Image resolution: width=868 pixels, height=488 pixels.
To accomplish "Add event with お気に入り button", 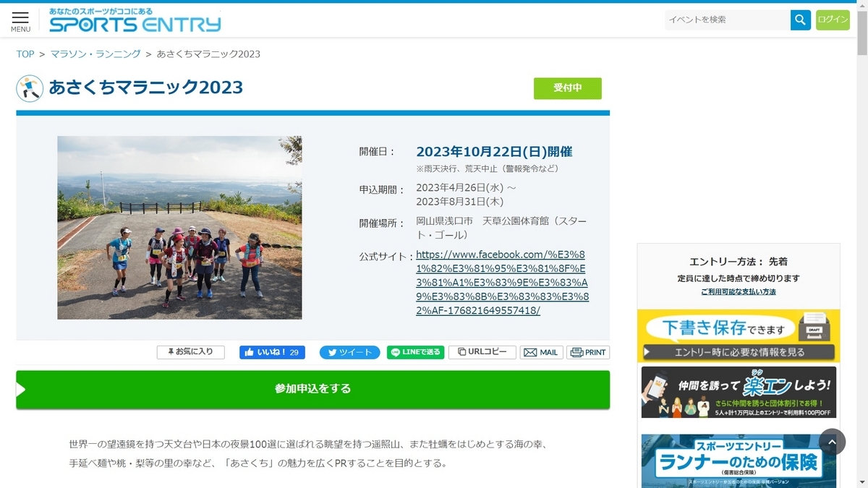I will [191, 352].
